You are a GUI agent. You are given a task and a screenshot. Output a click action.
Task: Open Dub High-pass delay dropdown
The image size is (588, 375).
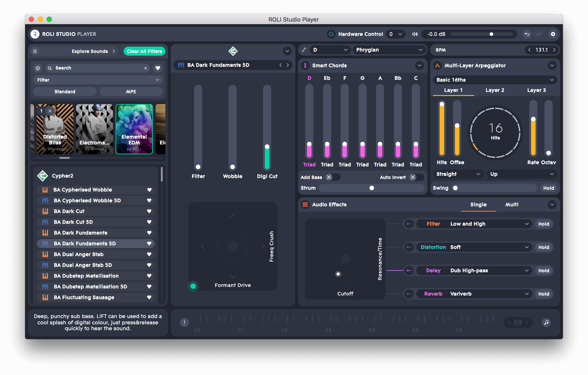coord(474,270)
